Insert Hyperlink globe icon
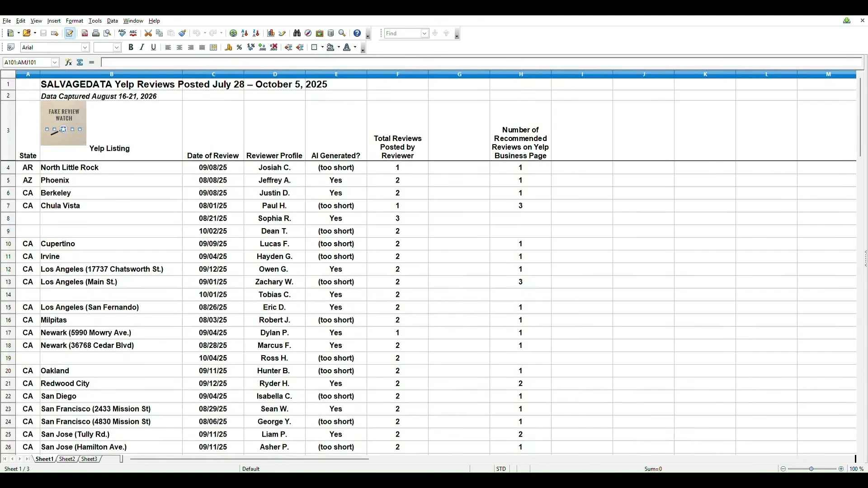This screenshot has width=868, height=488. (233, 33)
